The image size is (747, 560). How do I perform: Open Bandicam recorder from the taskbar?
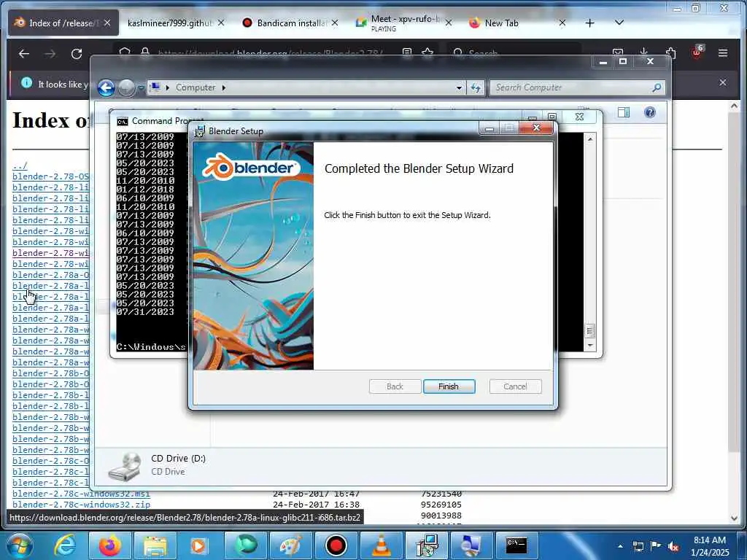pyautogui.click(x=336, y=545)
